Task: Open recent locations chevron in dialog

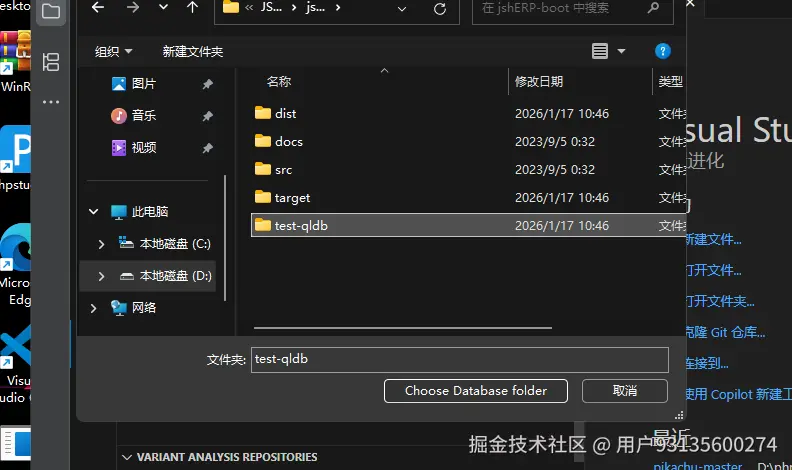Action: (x=163, y=8)
